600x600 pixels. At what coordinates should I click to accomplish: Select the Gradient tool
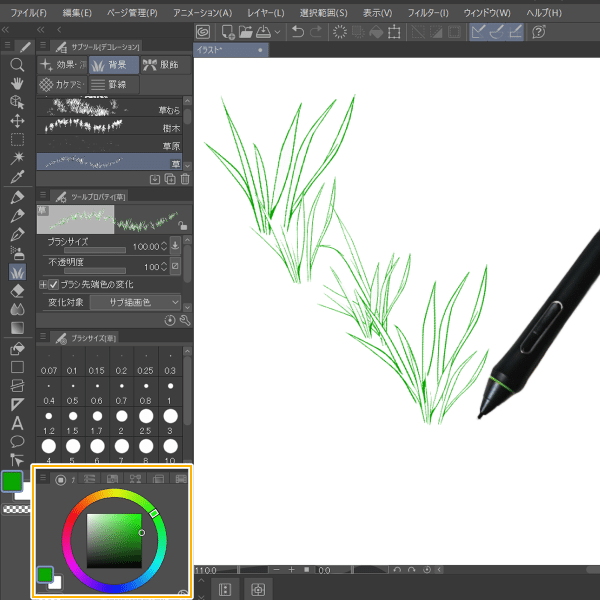click(x=17, y=328)
